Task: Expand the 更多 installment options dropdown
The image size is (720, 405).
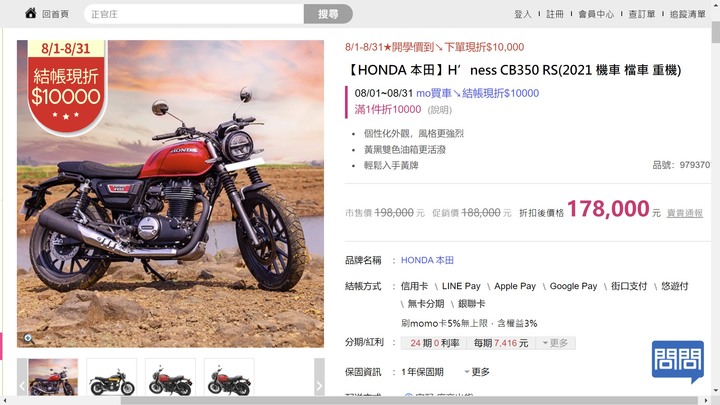Action: click(555, 343)
